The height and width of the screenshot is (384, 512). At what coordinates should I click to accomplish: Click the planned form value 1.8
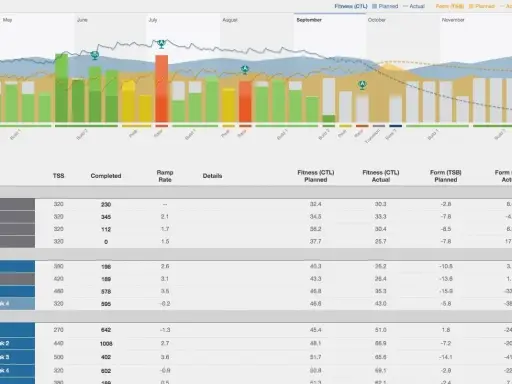(x=446, y=330)
